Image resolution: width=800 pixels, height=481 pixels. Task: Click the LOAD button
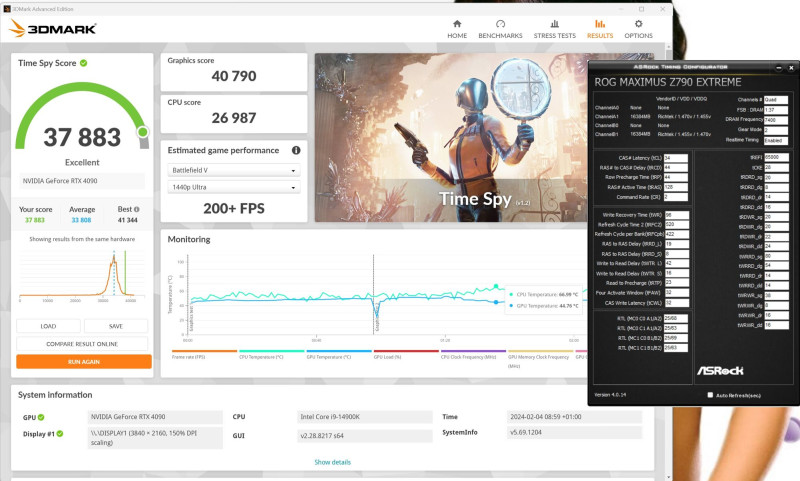click(48, 326)
